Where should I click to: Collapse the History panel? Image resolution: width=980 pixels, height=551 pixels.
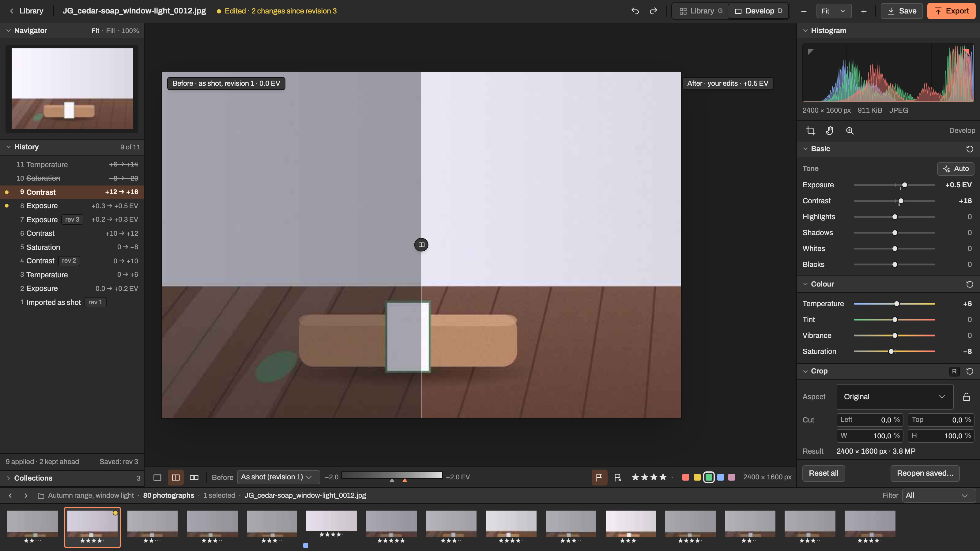pyautogui.click(x=72, y=147)
